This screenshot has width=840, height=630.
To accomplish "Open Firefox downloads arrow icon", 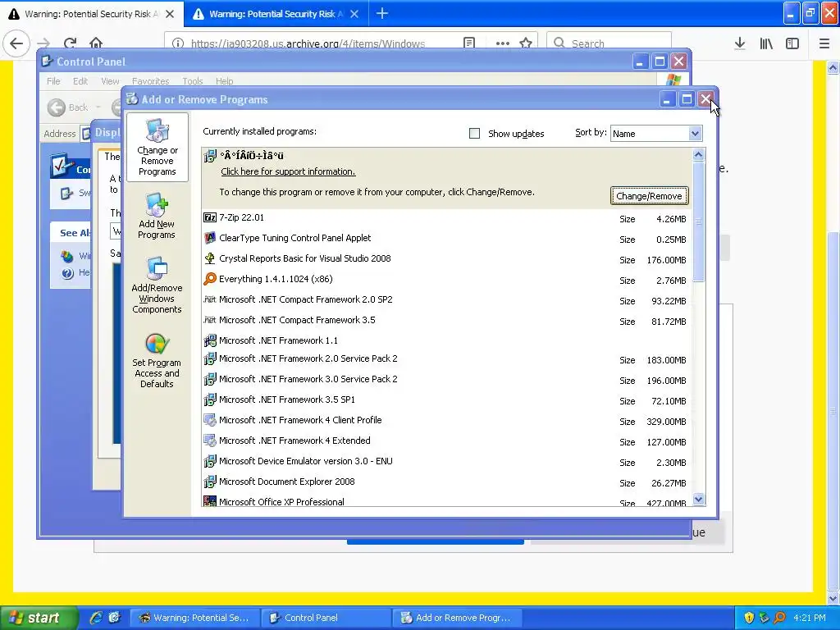I will [x=740, y=43].
